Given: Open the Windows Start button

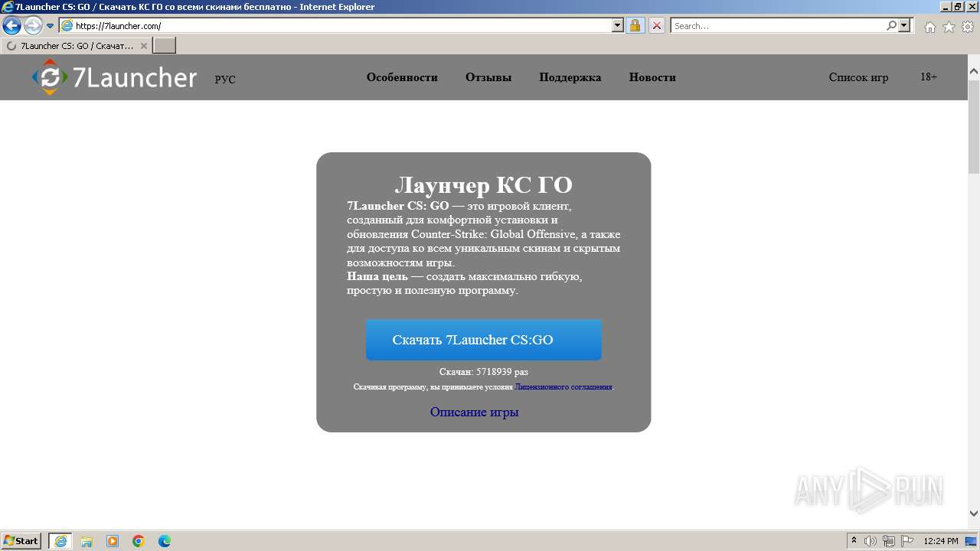Looking at the screenshot, I should pyautogui.click(x=21, y=540).
